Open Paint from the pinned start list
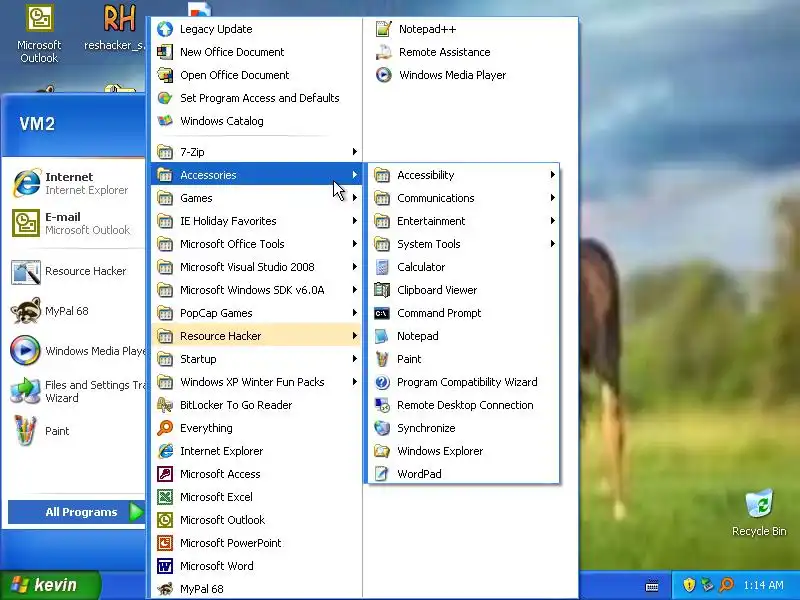 76,431
